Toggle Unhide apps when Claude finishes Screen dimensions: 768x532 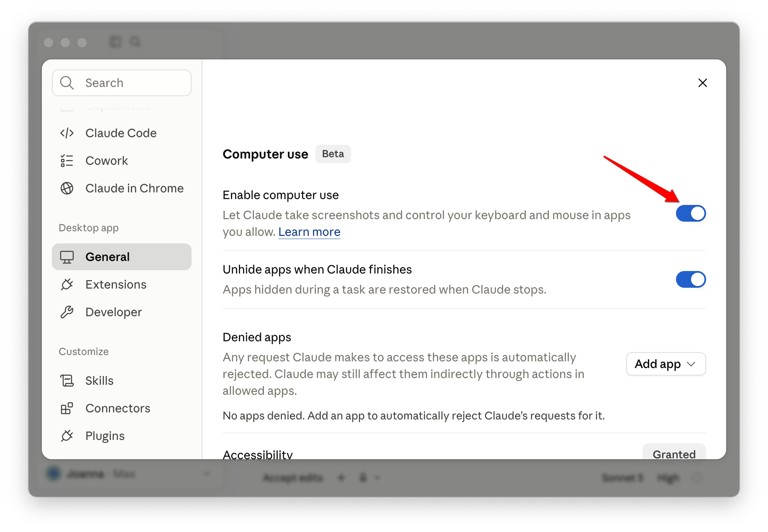(691, 279)
